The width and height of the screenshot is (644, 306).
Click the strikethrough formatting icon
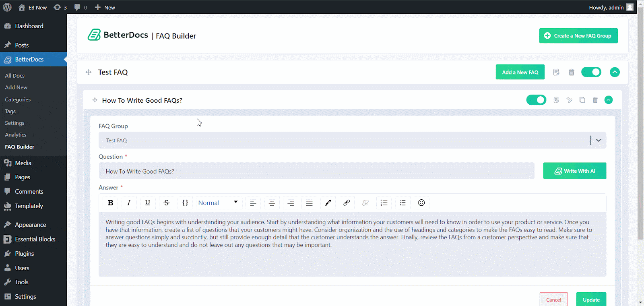click(166, 203)
